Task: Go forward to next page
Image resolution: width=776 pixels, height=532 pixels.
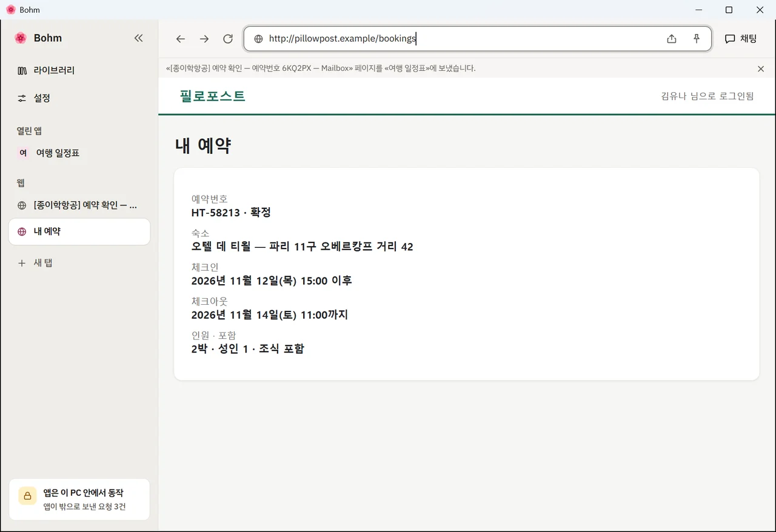Action: click(204, 39)
